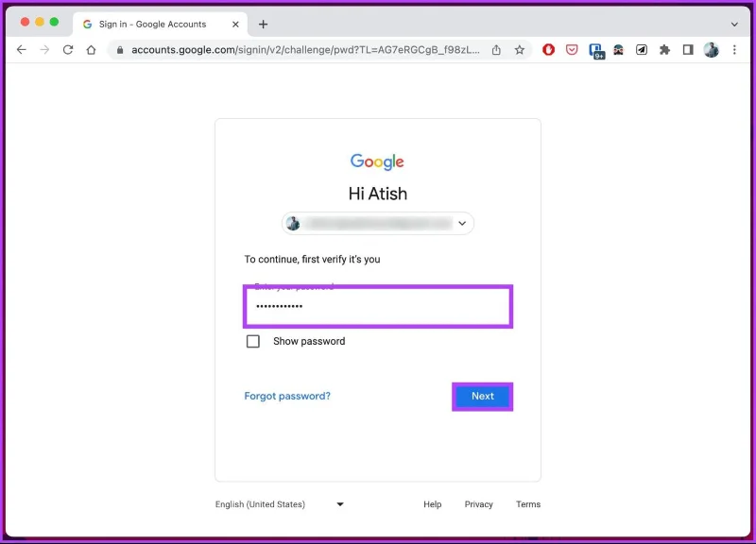Toggle the browser side panel icon

point(688,50)
